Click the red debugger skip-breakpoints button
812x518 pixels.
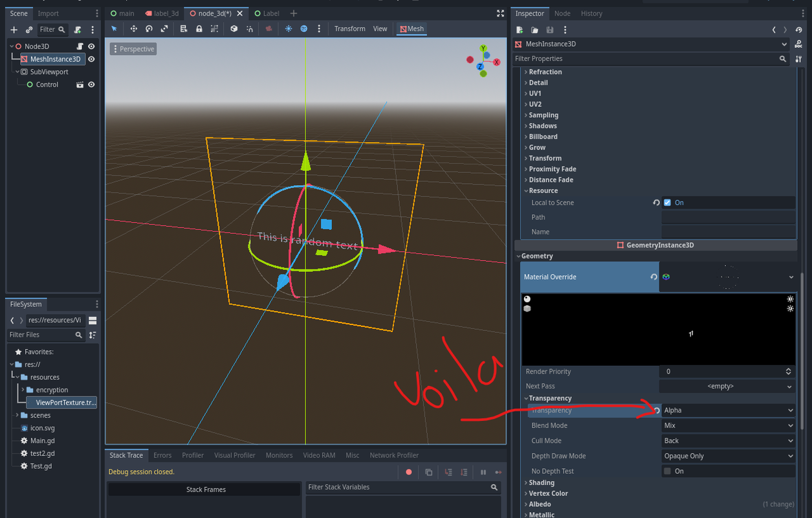pos(409,472)
